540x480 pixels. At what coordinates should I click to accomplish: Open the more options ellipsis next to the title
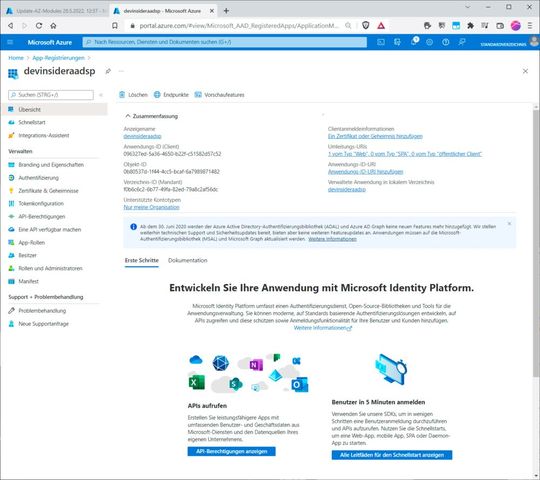121,71
